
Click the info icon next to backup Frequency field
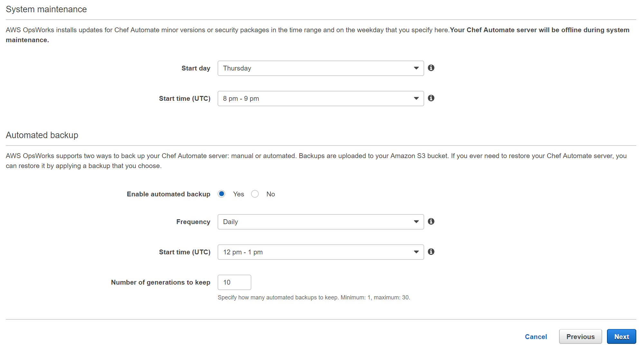pos(431,222)
